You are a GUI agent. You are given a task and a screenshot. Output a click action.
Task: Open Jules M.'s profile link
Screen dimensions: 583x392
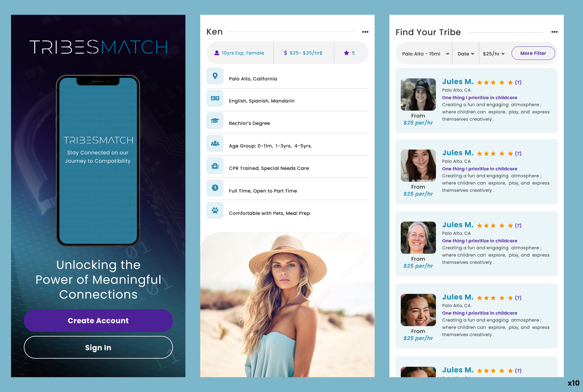[x=457, y=82]
